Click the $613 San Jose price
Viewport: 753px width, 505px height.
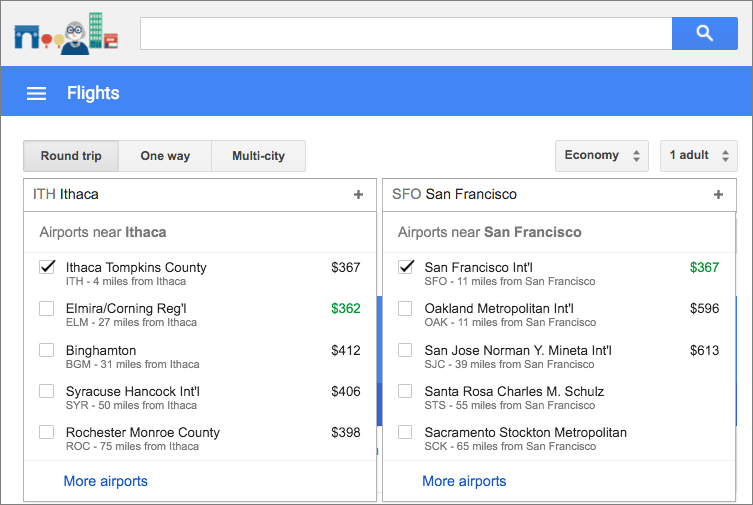(x=704, y=350)
